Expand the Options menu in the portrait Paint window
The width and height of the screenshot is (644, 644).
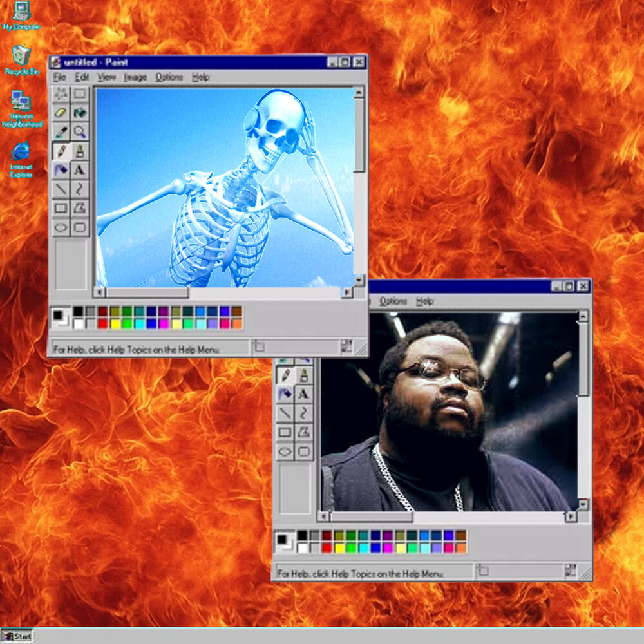pyautogui.click(x=393, y=301)
